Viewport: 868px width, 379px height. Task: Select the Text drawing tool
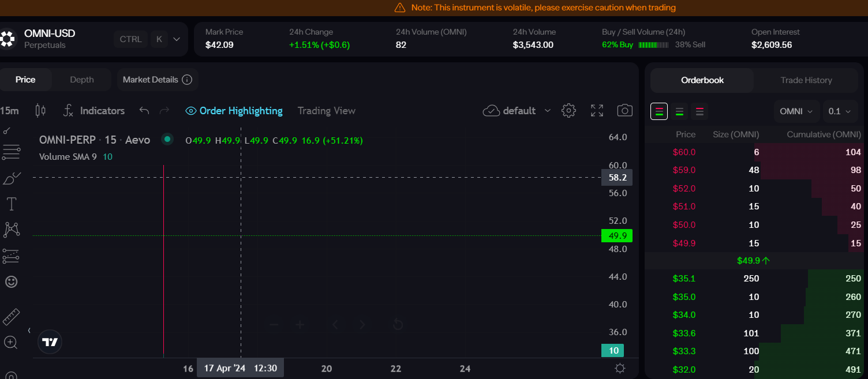click(11, 204)
